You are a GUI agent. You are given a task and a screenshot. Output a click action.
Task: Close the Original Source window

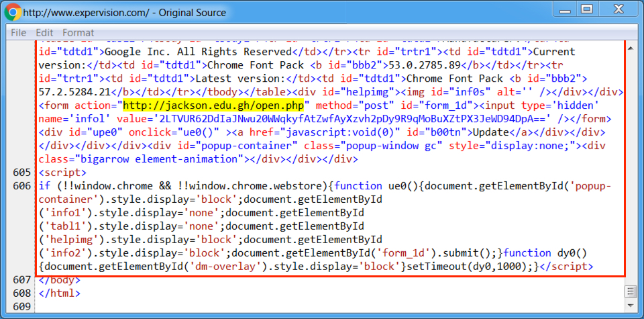point(618,9)
